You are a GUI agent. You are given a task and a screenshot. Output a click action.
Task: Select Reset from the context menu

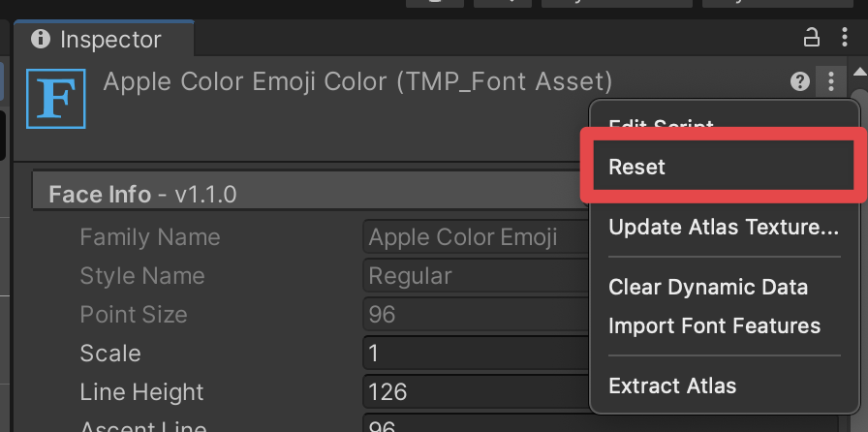click(x=636, y=167)
